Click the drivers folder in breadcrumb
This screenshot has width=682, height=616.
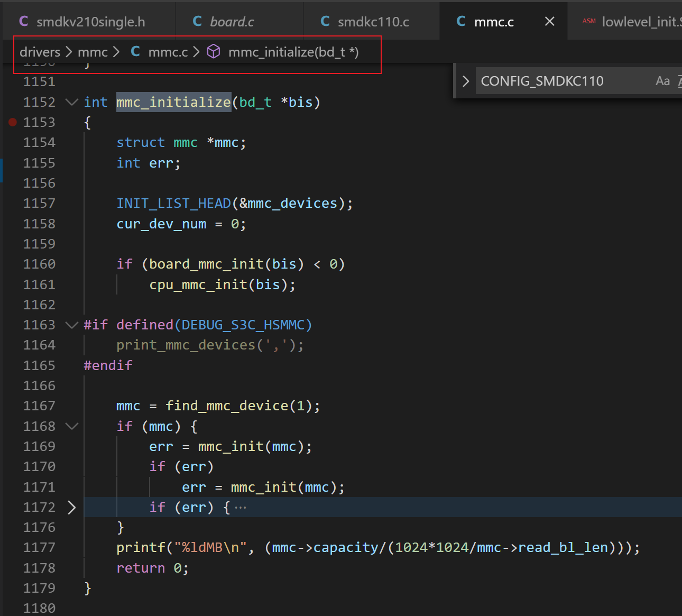pyautogui.click(x=40, y=52)
